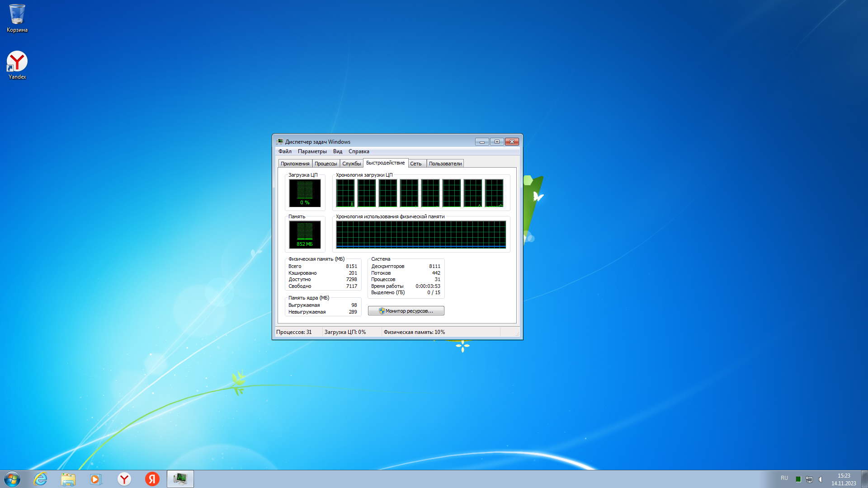The width and height of the screenshot is (868, 488).
Task: Click the red Yandex 'Я' taskbar icon
Action: tap(152, 479)
